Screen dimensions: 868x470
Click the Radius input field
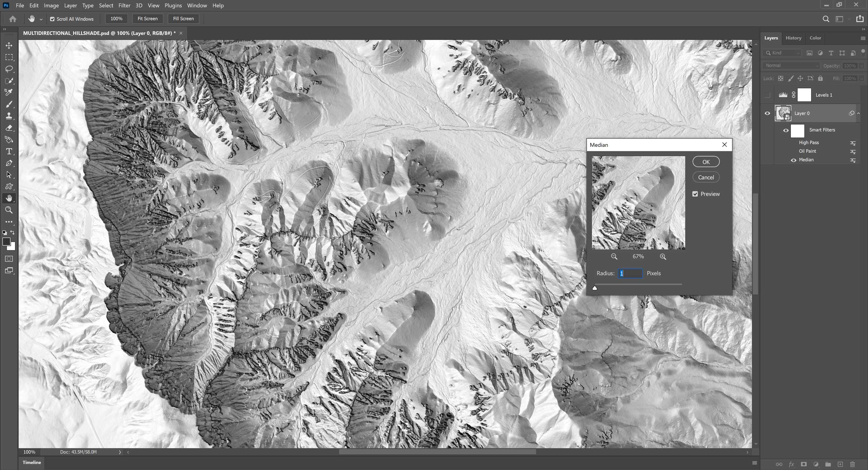coord(630,274)
